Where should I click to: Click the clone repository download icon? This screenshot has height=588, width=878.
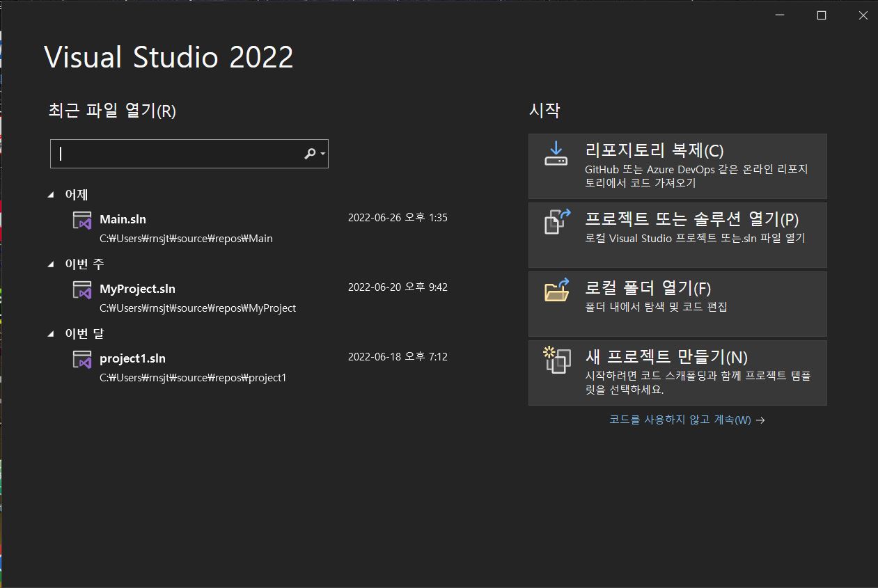(556, 154)
